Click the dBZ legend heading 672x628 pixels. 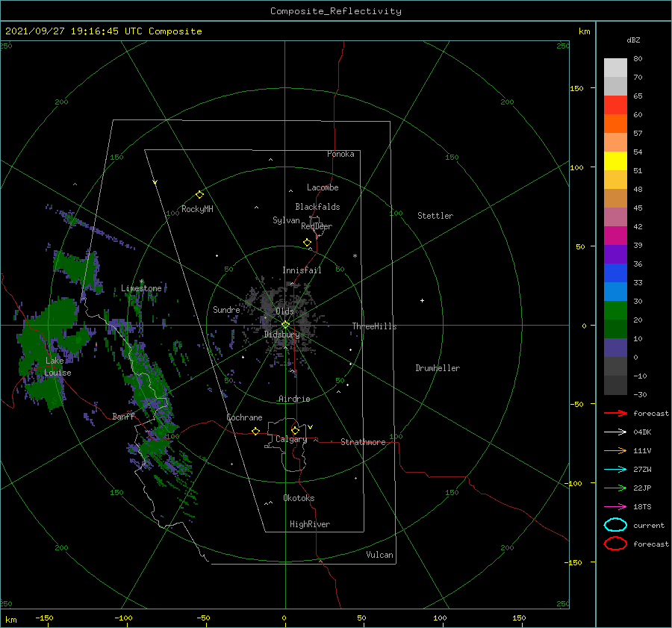[633, 40]
